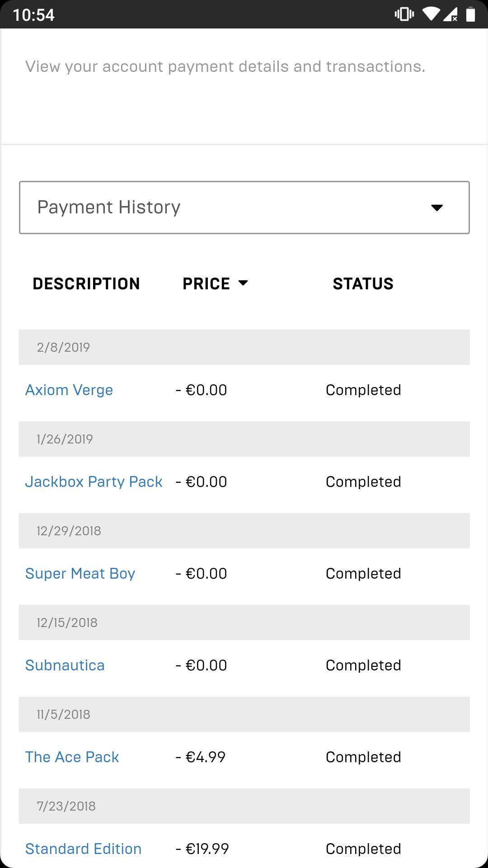Click the Payment History dropdown arrow
The height and width of the screenshot is (868, 488).
(437, 208)
